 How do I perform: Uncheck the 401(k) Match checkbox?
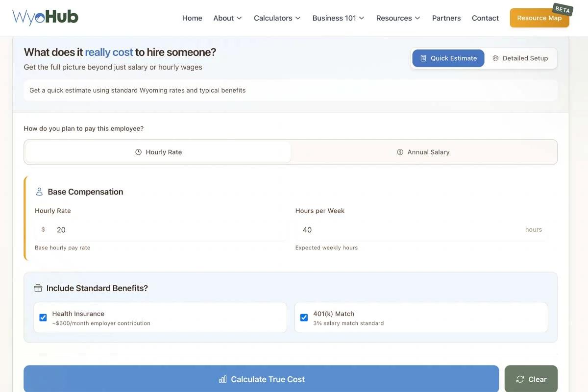[x=304, y=318]
